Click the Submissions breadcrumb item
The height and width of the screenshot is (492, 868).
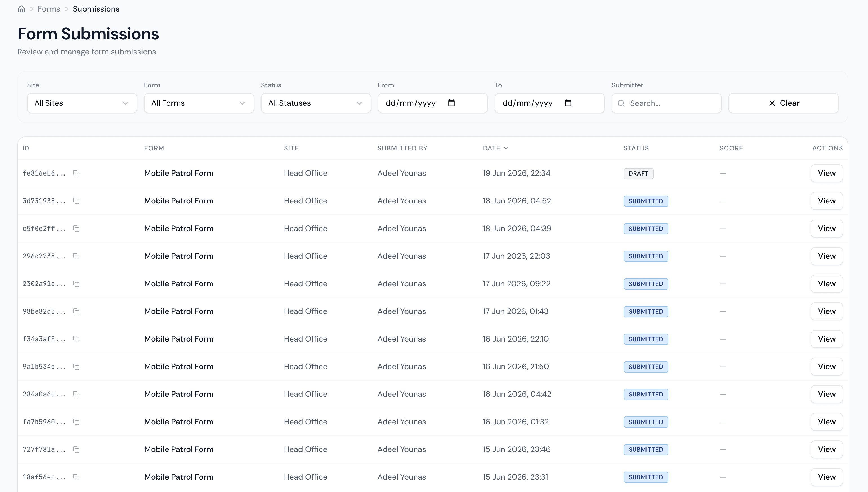(96, 9)
